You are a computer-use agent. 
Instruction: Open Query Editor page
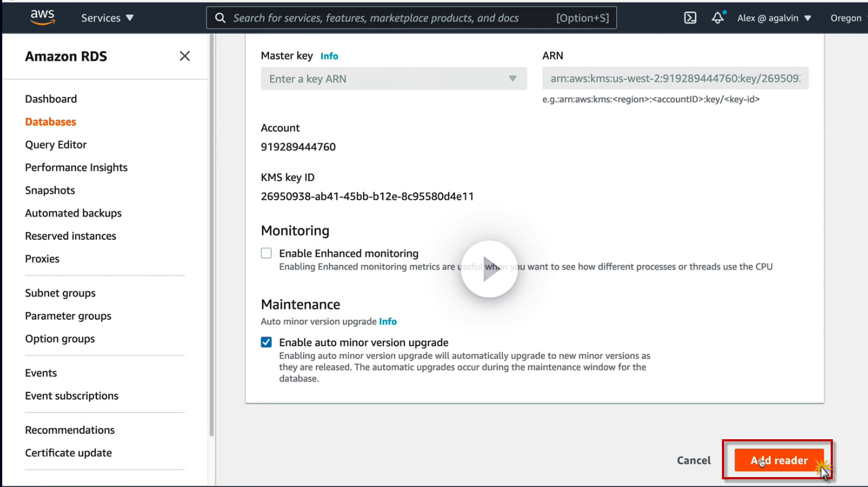coord(56,144)
